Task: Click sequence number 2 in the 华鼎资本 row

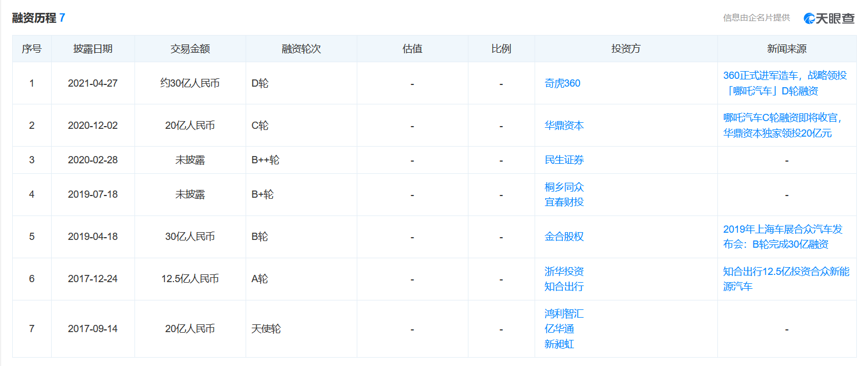Action: 32,126
